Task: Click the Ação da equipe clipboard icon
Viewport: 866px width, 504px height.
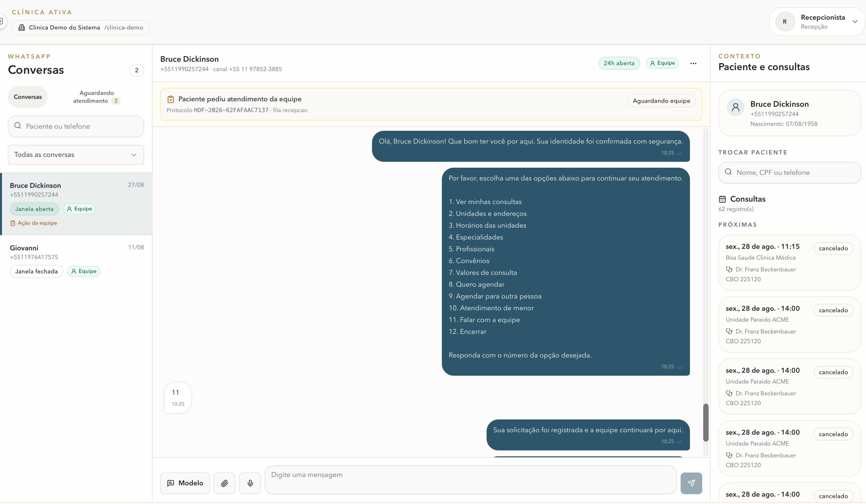Action: pyautogui.click(x=13, y=223)
